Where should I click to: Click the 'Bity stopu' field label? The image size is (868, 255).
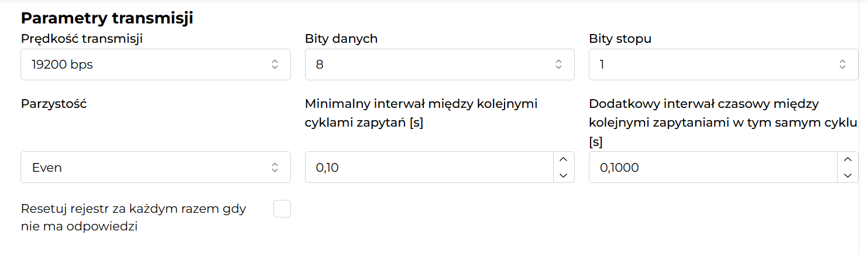(x=620, y=39)
